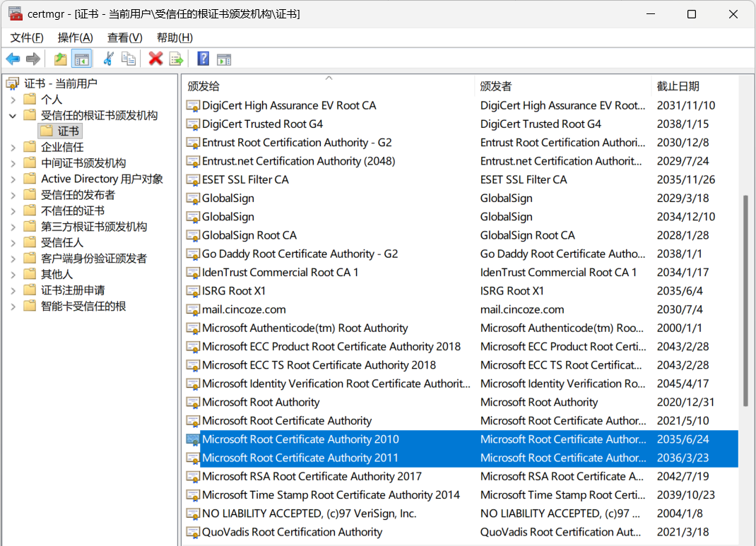Select Microsoft Root Certificate Authority 2011 row
756x546 pixels.
pos(461,458)
